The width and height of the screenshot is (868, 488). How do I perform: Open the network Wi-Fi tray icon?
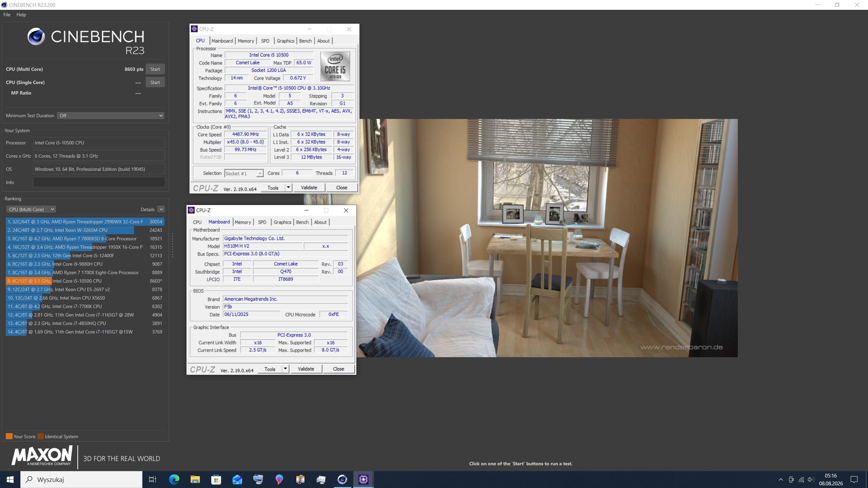(801, 480)
